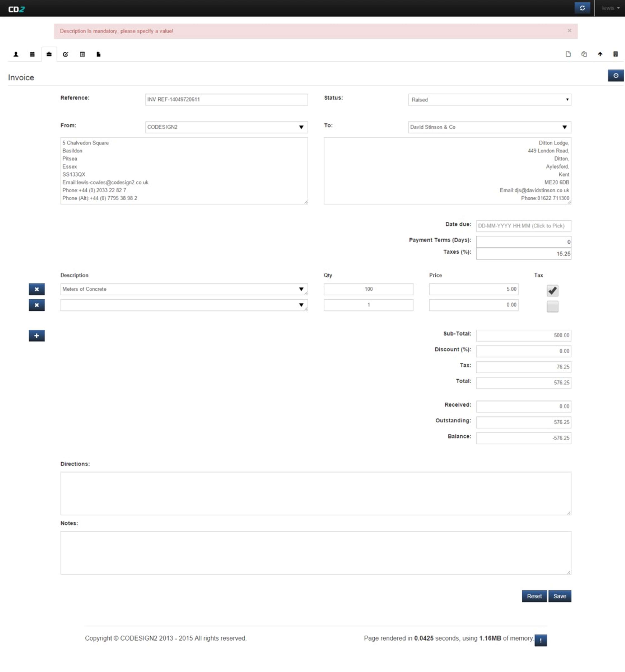This screenshot has height=672, width=625.
Task: Untick tax checkbox for Meters of Concrete
Action: (552, 291)
